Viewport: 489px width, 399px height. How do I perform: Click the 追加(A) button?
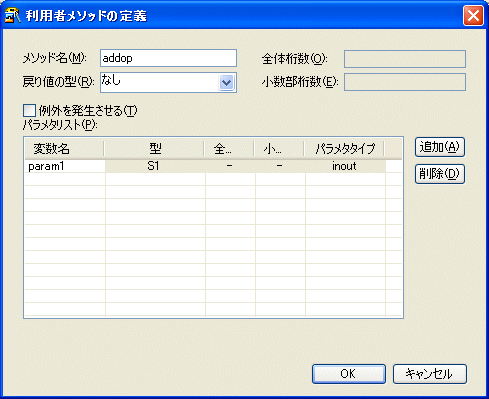point(440,147)
